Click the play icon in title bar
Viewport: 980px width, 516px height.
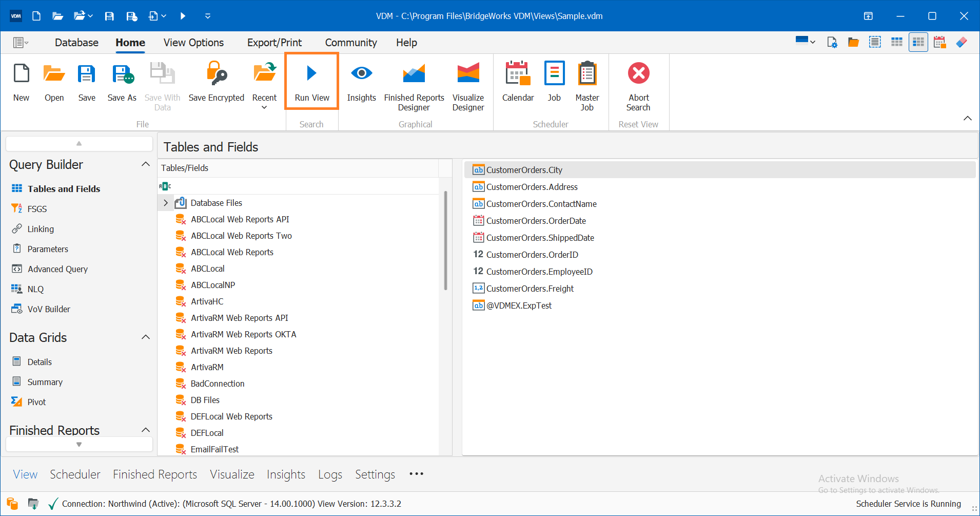point(183,16)
